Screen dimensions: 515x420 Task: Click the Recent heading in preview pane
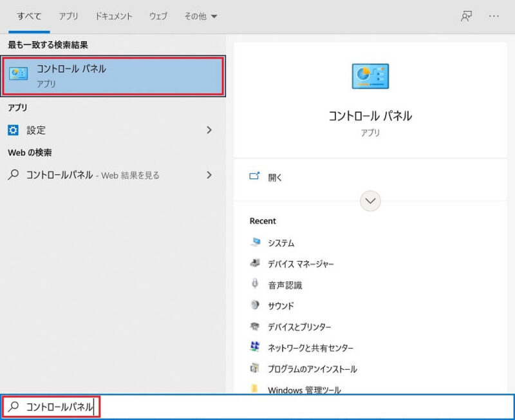pos(263,221)
